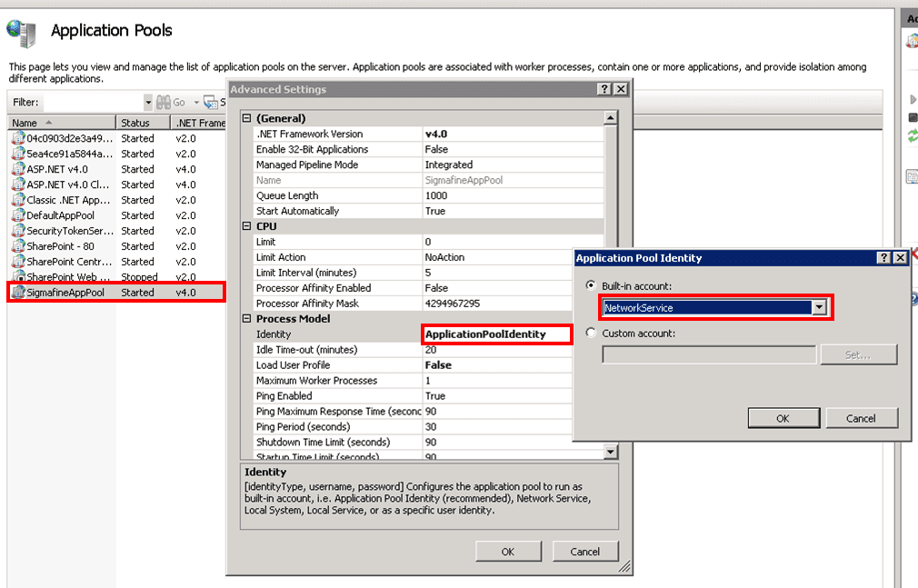Click the Start triangle icon in the Actions pane

913,99
